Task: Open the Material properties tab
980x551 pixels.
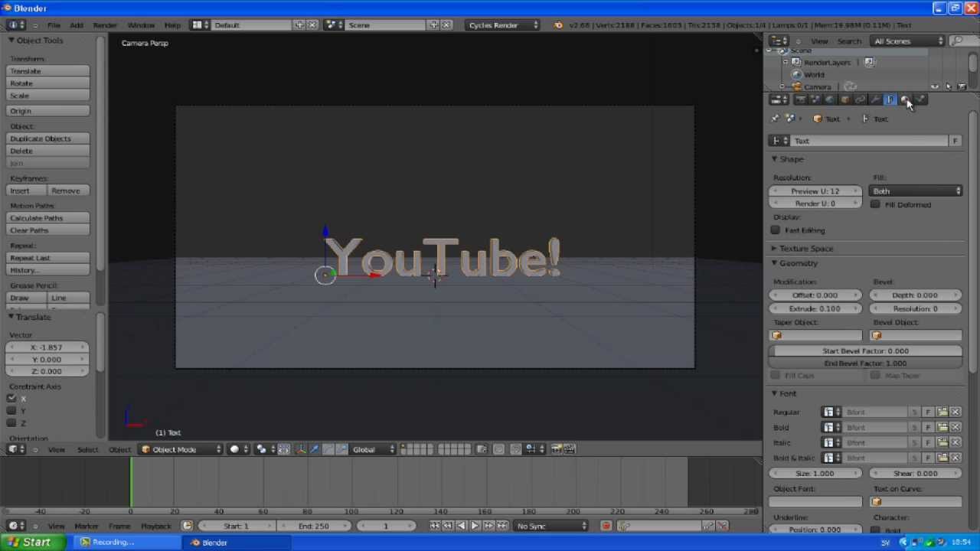Action: pyautogui.click(x=905, y=99)
